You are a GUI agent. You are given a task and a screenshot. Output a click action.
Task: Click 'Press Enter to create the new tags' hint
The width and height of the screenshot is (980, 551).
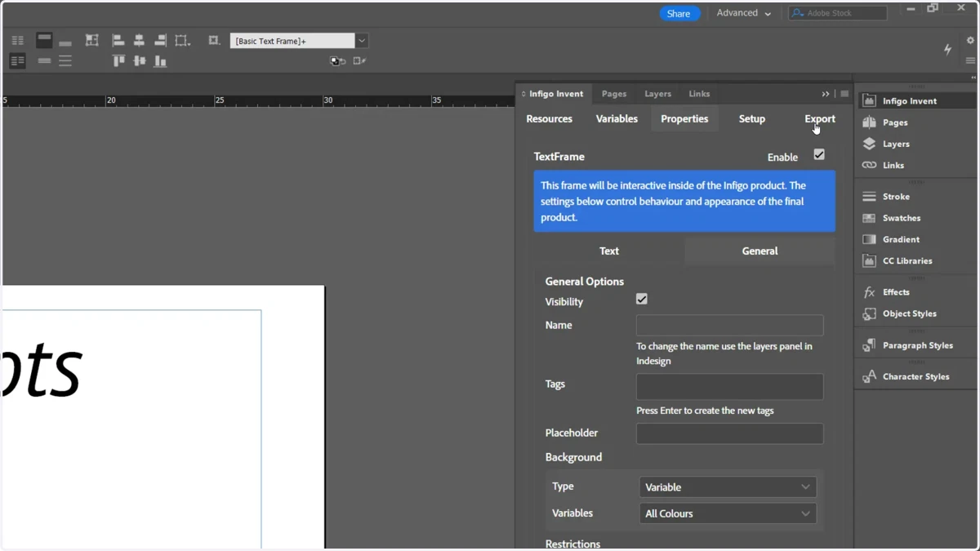coord(705,411)
